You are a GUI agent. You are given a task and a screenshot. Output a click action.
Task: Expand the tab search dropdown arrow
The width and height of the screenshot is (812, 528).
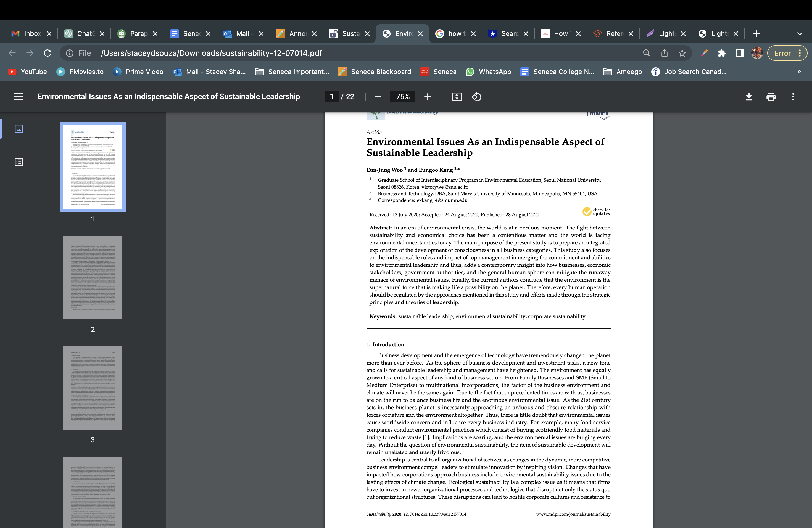coord(800,33)
